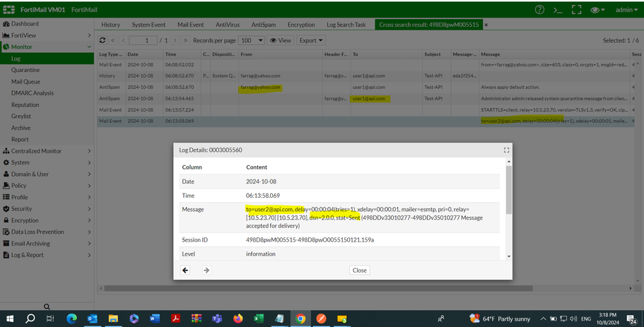This screenshot has width=644, height=327.
Task: Go to previous log entry arrow
Action: tap(185, 270)
